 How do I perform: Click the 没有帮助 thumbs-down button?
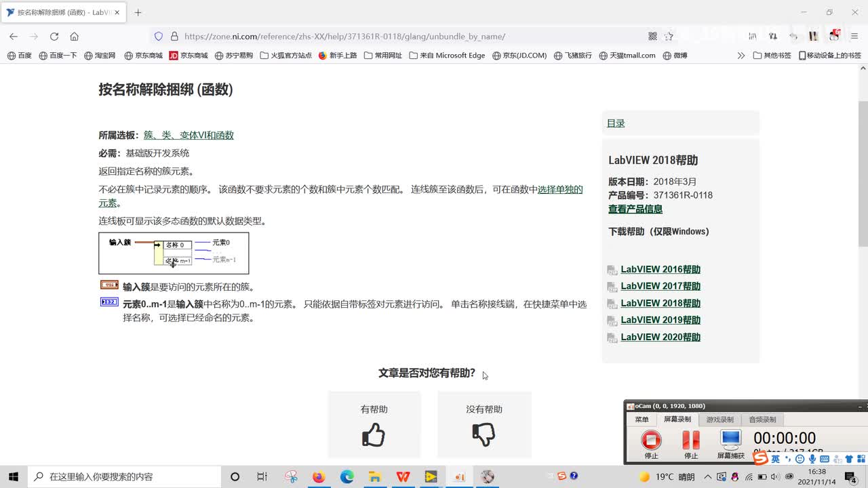484,425
